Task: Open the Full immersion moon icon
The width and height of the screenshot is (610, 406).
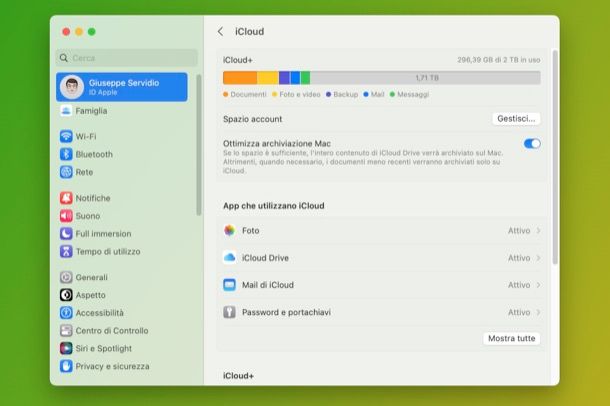Action: click(x=66, y=234)
